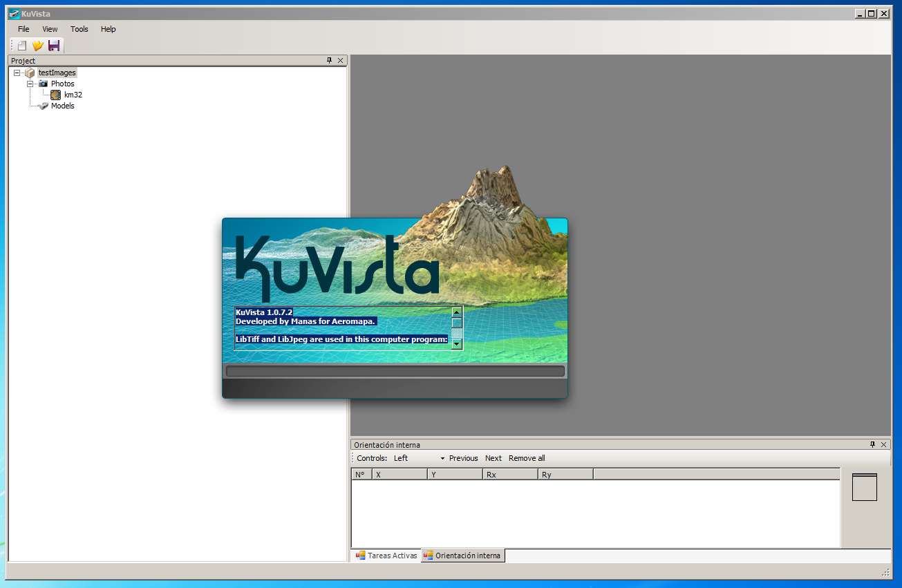Click the splash dialog scroll up arrow
The image size is (902, 588).
point(456,313)
